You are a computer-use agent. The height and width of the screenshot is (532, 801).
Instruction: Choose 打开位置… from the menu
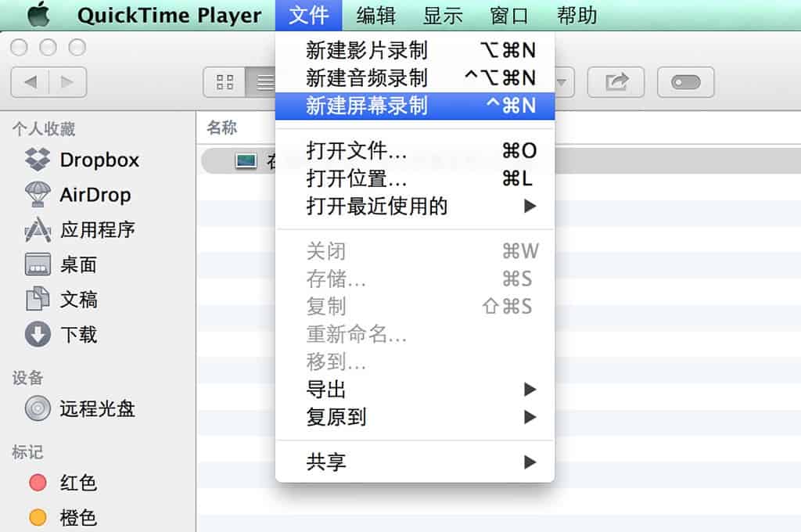(x=415, y=178)
